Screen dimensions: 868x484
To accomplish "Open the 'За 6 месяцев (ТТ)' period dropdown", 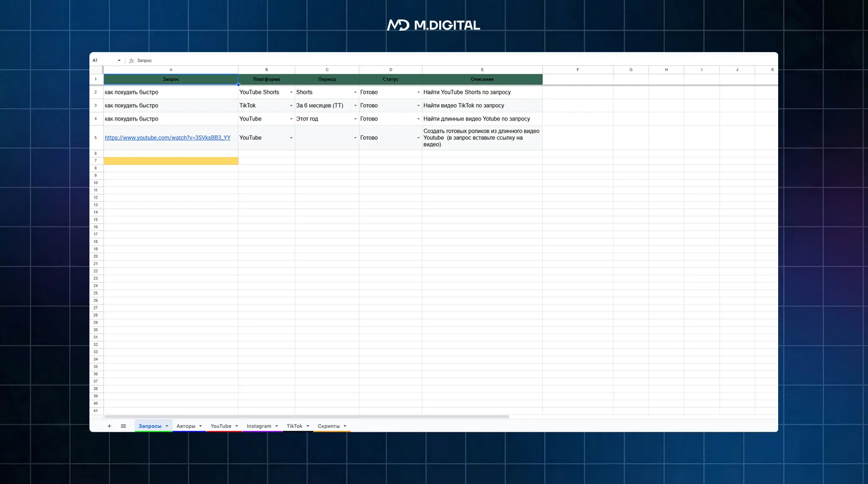I will coord(355,105).
